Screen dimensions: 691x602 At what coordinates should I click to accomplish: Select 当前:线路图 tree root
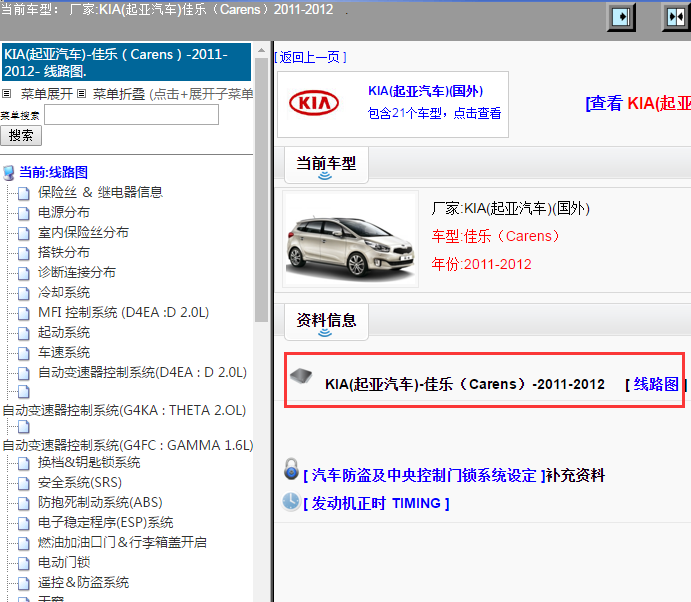[x=53, y=172]
